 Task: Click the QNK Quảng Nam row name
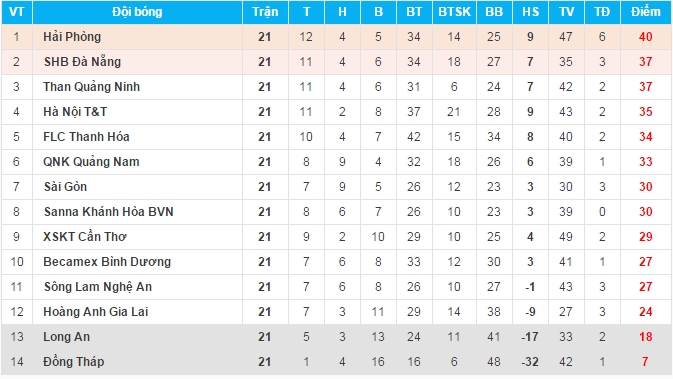[x=91, y=162]
